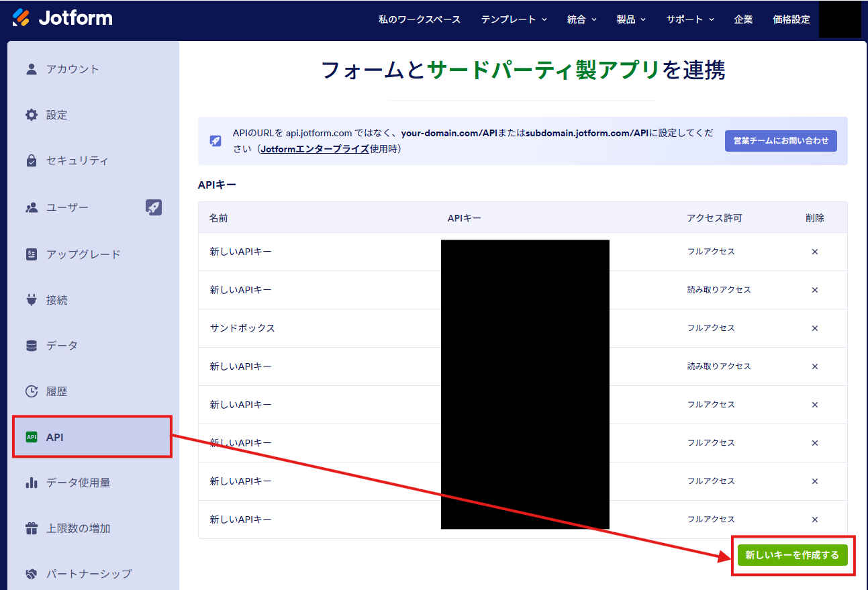Select データ使用量 in the sidebar
This screenshot has height=590, width=868.
click(78, 483)
